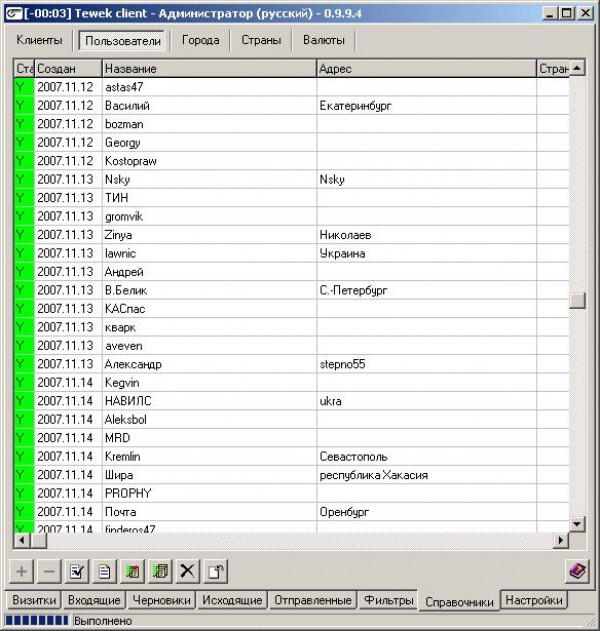Select the gromvik row
The height and width of the screenshot is (631, 600).
coord(291,217)
